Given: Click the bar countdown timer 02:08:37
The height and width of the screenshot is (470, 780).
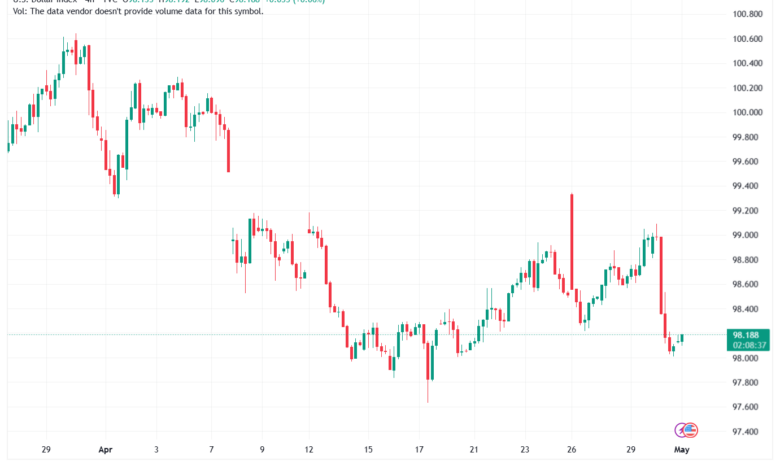Looking at the screenshot, I should (x=748, y=345).
